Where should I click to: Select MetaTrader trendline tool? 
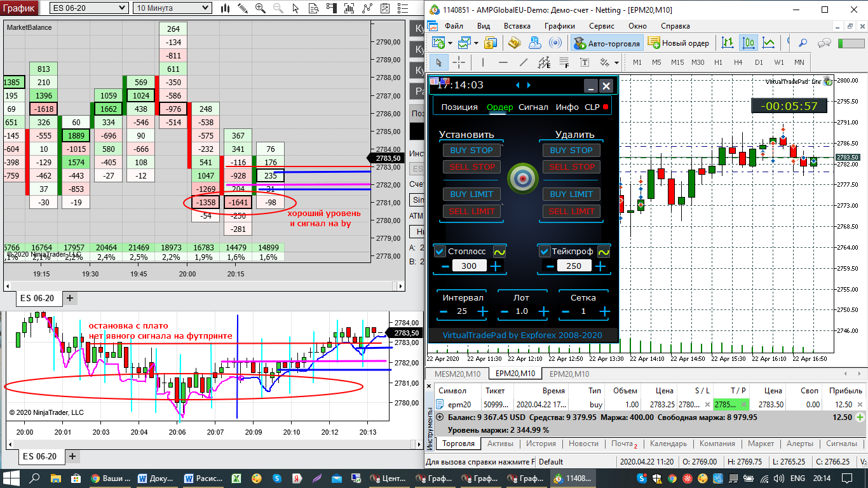point(524,62)
